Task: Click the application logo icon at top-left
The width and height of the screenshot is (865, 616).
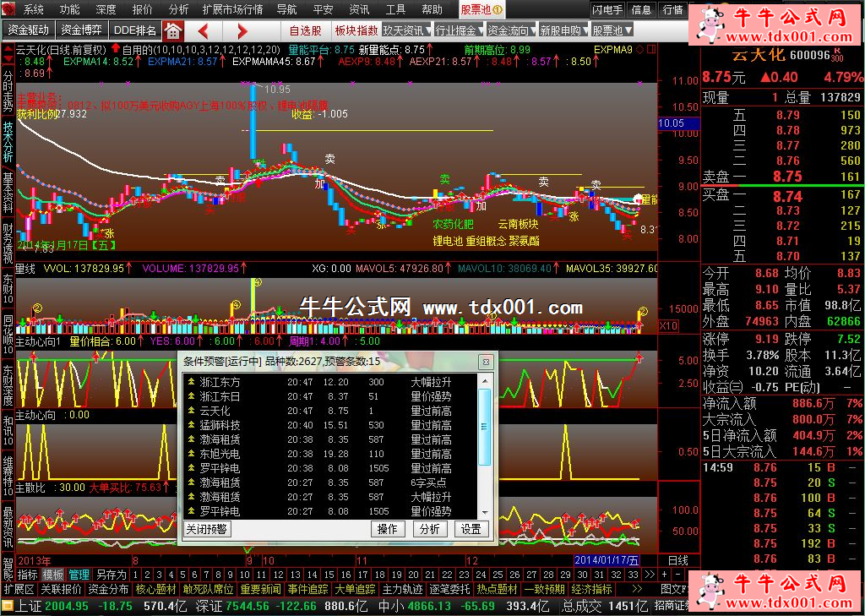Action: pos(8,9)
